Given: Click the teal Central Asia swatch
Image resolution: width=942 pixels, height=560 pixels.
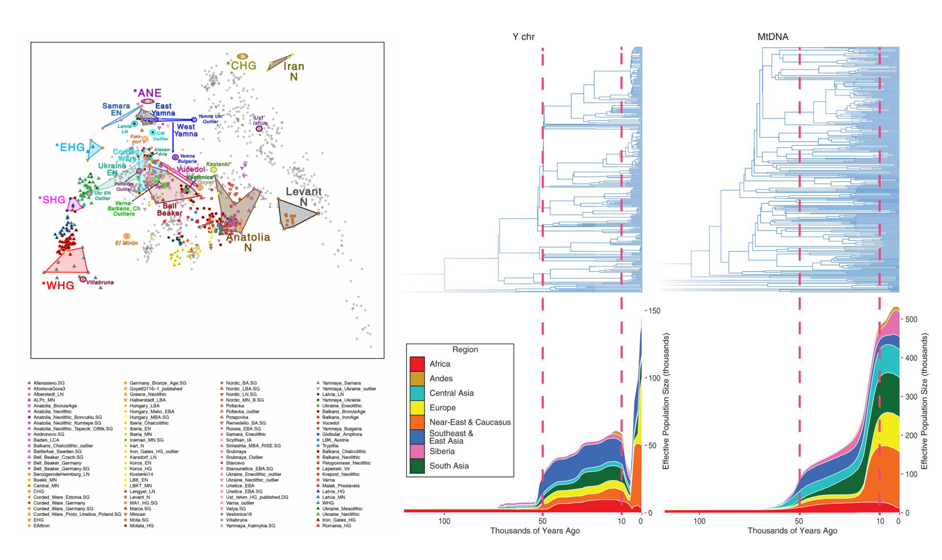Looking at the screenshot, I should coord(417,393).
